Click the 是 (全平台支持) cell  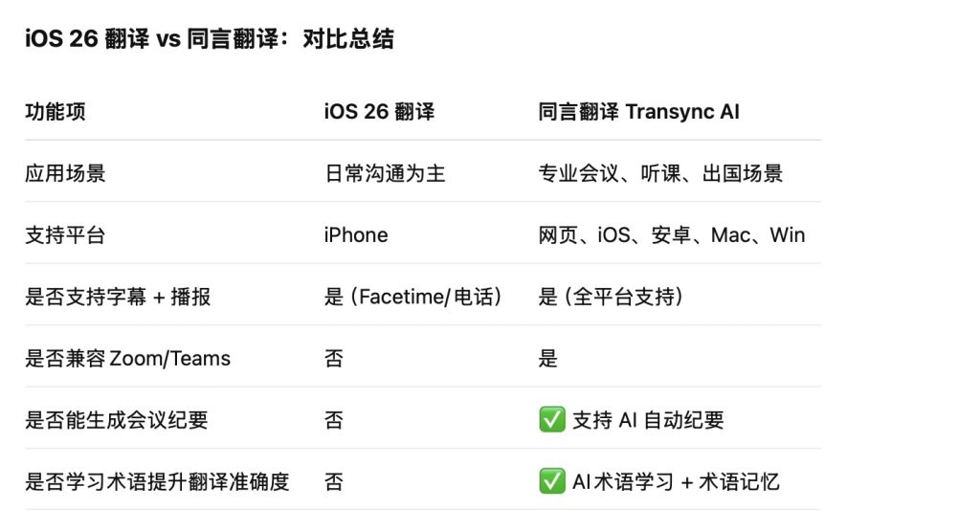point(611,297)
